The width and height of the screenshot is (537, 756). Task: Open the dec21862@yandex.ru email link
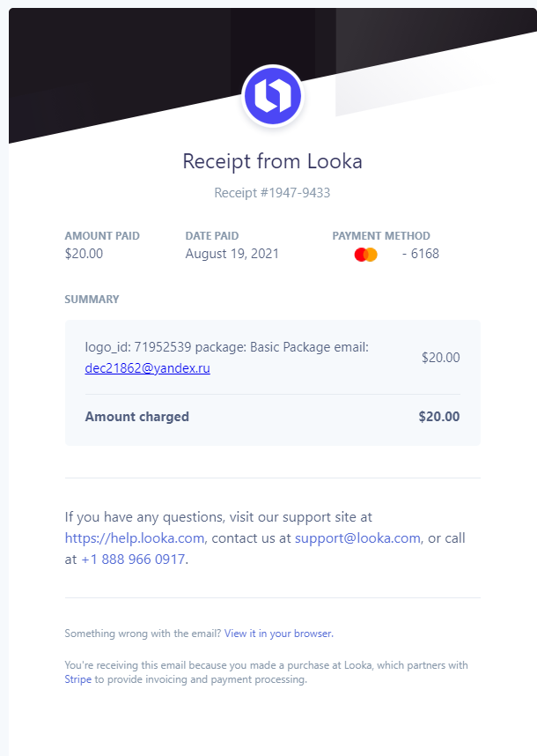click(147, 368)
